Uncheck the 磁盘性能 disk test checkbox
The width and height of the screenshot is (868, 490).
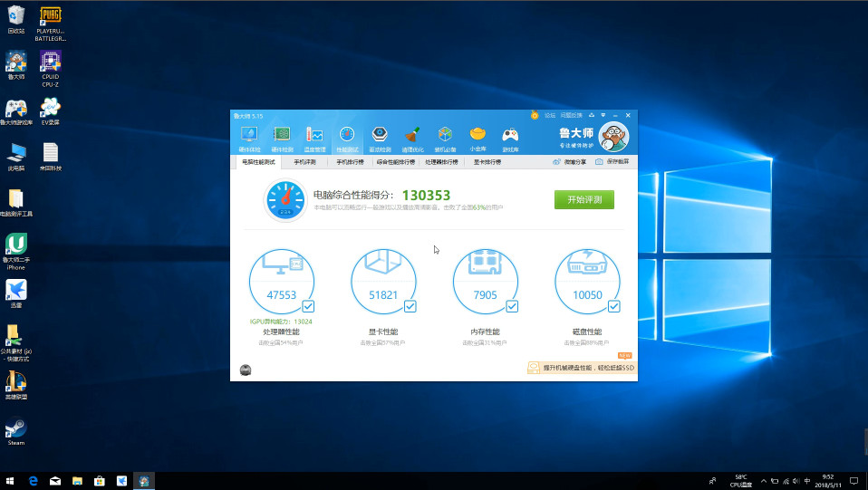click(x=614, y=306)
